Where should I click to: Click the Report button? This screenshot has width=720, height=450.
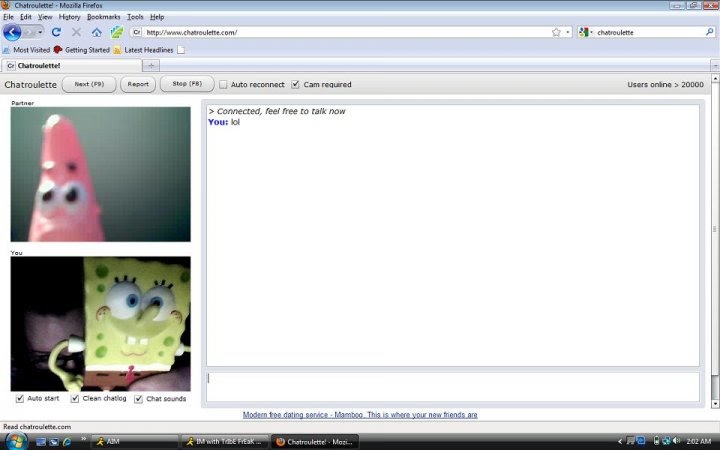[138, 84]
